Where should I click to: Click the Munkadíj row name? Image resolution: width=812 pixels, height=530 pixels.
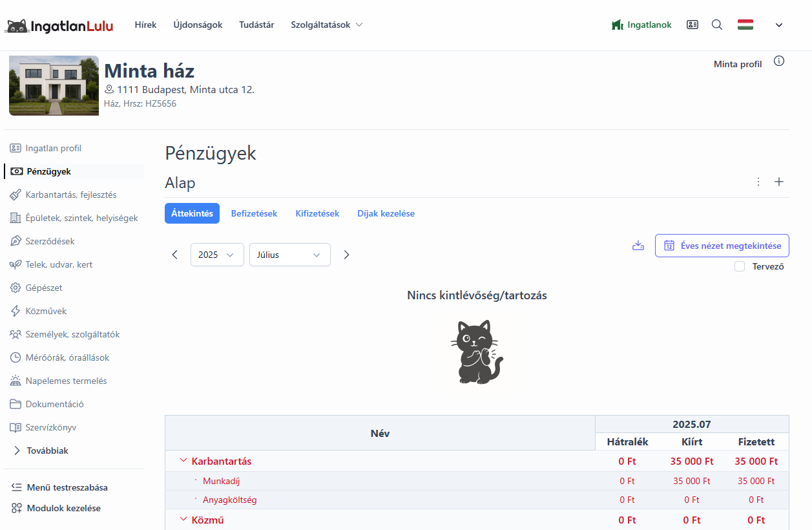[221, 481]
